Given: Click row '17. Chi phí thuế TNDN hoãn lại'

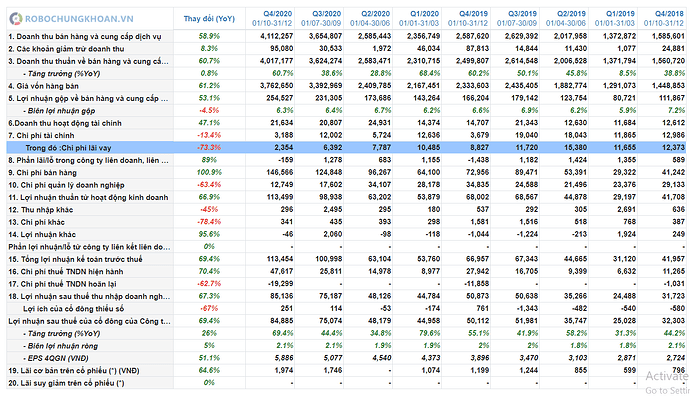Looking at the screenshot, I should (x=346, y=284).
